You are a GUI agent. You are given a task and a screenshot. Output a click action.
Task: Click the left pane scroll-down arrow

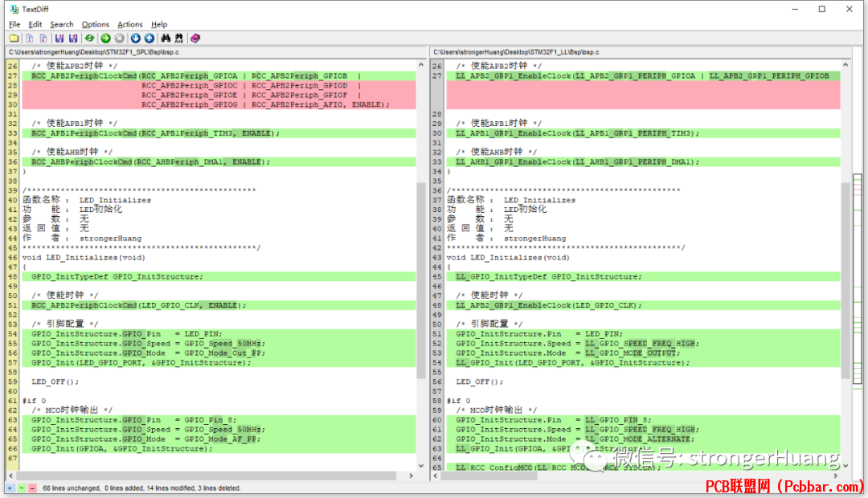tap(420, 466)
